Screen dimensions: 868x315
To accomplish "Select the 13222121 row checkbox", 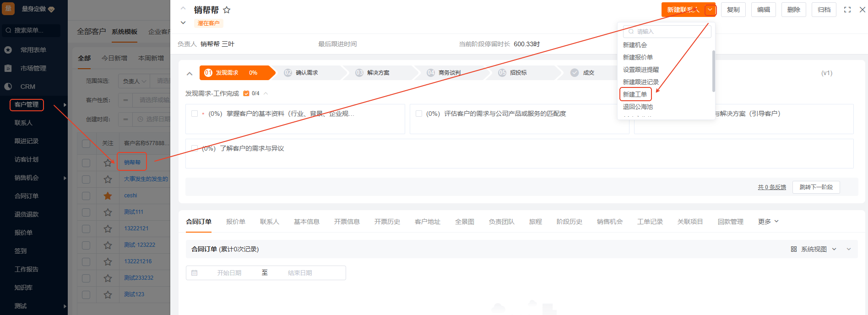I will (x=86, y=228).
